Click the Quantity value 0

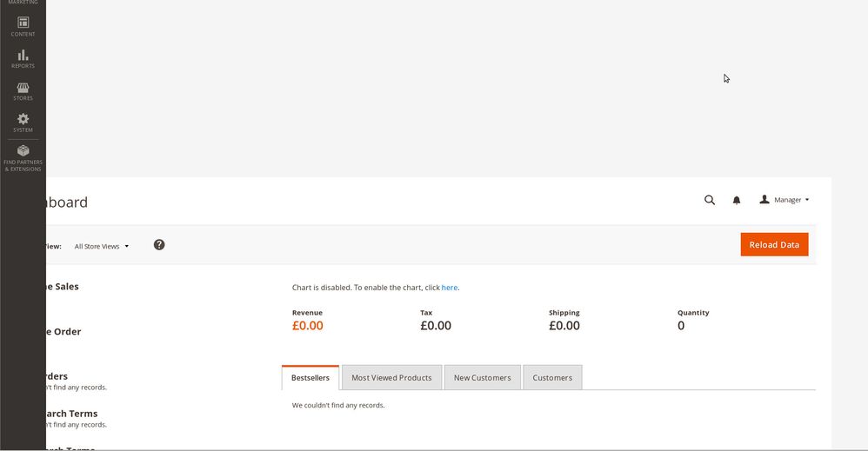(681, 326)
